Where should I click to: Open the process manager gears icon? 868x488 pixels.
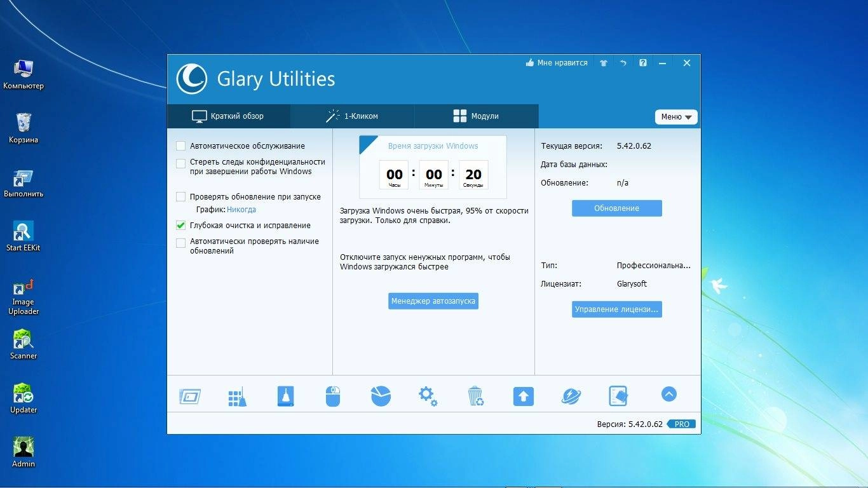coord(428,396)
